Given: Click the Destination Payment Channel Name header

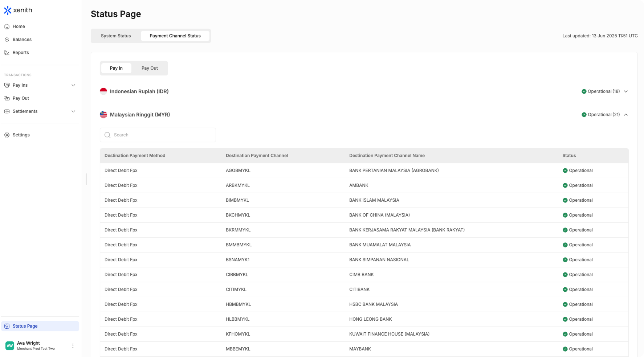Looking at the screenshot, I should [x=387, y=156].
